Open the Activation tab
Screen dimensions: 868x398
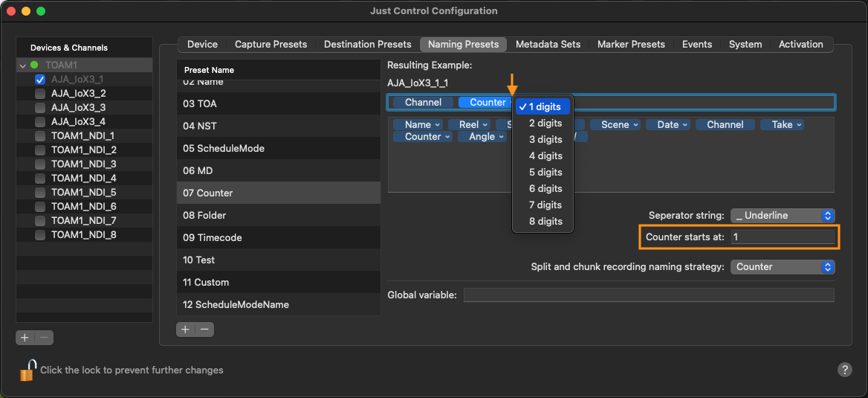coord(801,45)
